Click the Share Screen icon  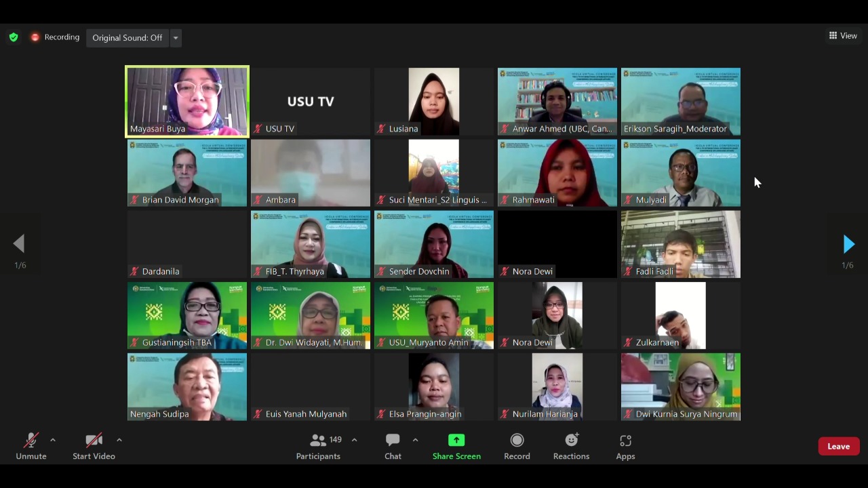click(x=456, y=441)
